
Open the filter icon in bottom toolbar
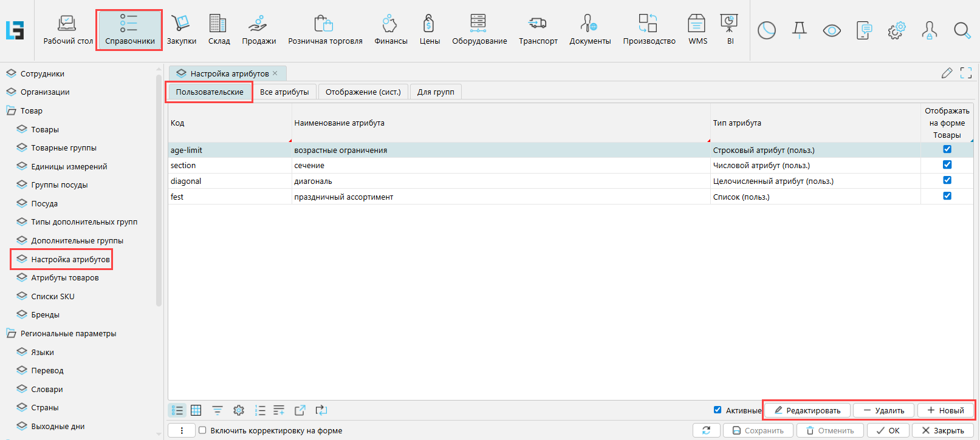tap(218, 411)
